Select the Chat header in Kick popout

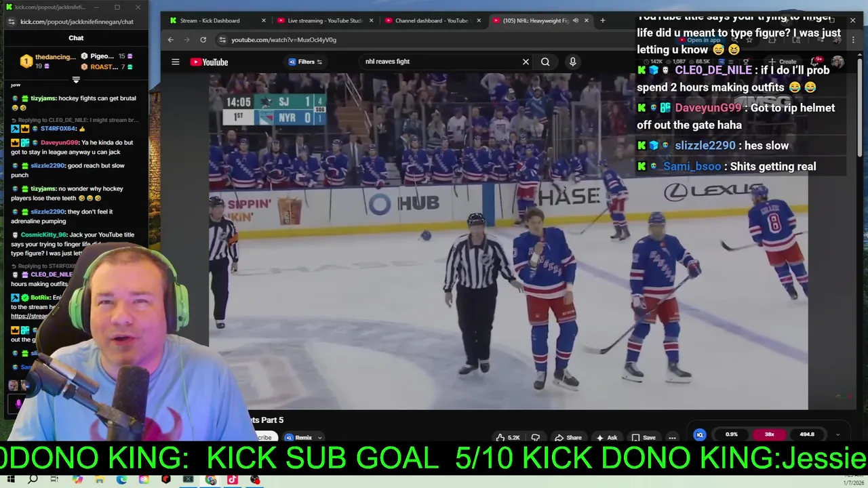click(x=76, y=38)
